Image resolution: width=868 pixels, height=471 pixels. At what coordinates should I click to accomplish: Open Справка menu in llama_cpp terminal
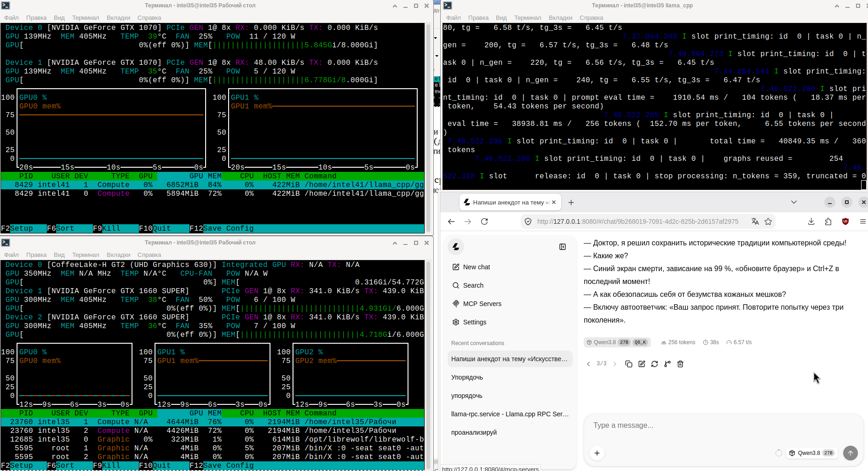[x=591, y=18]
